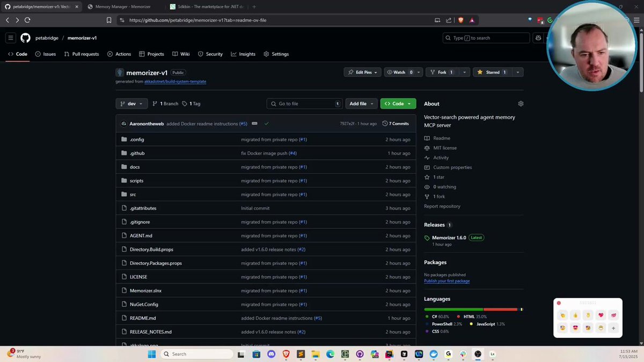Image resolution: width=644 pixels, height=362 pixels.
Task: Click the petabridge owner breadcrumb
Action: pos(47,38)
